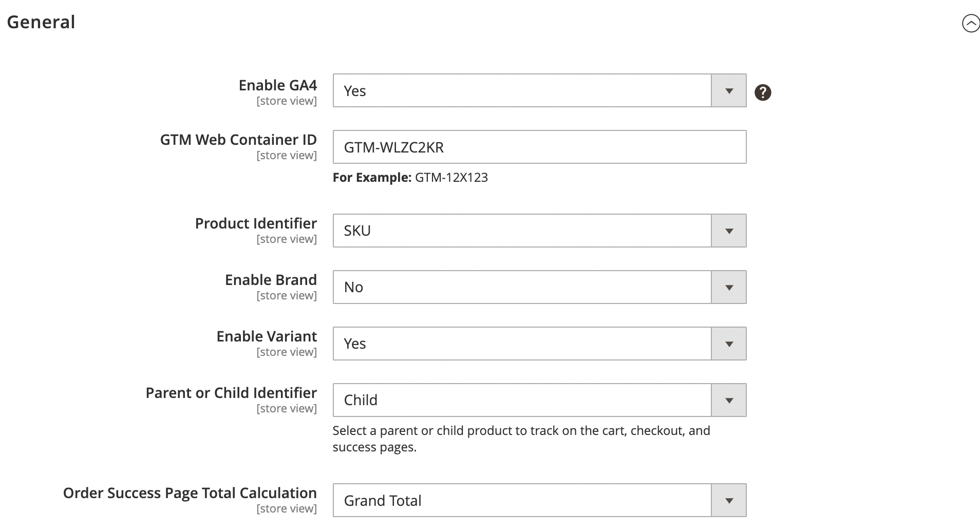The height and width of the screenshot is (532, 980).
Task: Collapse the General section chevron icon
Action: pos(971,23)
